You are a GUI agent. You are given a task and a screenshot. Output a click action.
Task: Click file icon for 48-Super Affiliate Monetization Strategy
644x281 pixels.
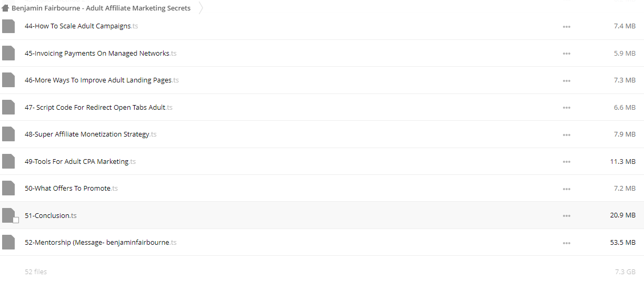coord(8,134)
